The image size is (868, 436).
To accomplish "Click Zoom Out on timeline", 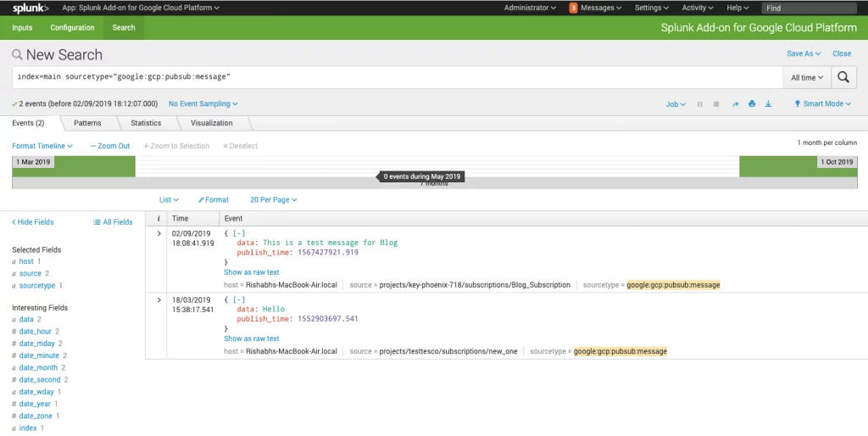I will pyautogui.click(x=110, y=146).
